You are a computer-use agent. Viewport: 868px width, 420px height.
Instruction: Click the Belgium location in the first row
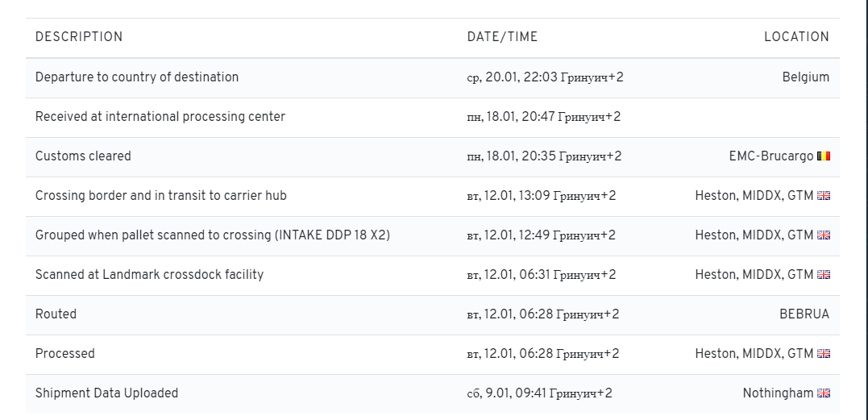click(x=805, y=77)
